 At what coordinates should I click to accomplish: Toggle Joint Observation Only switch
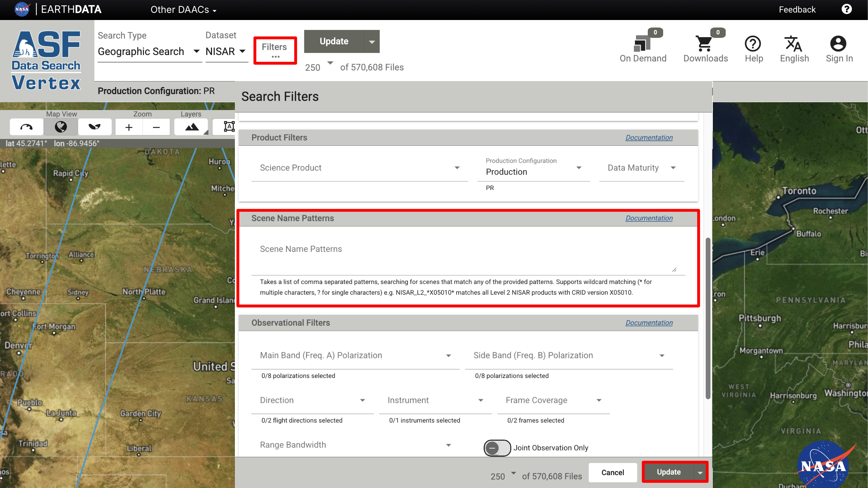[x=497, y=448]
